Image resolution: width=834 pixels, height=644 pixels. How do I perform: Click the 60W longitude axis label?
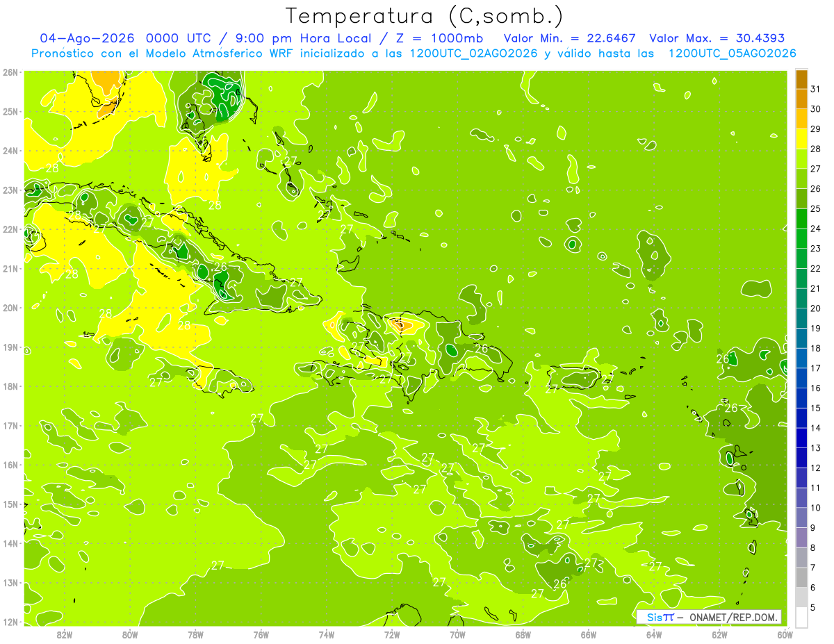[785, 634]
